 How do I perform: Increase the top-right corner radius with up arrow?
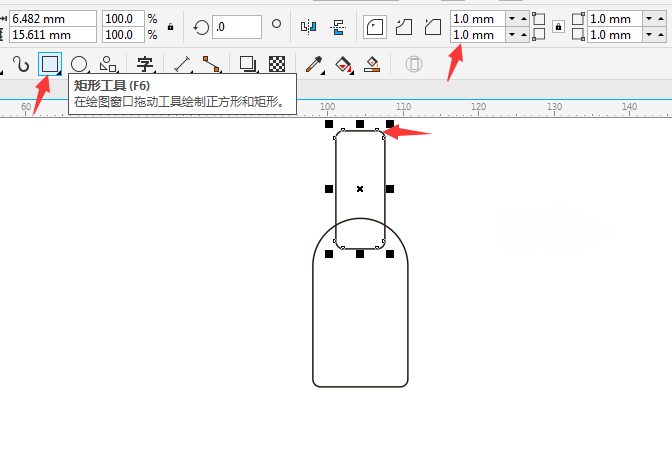pyautogui.click(x=661, y=19)
